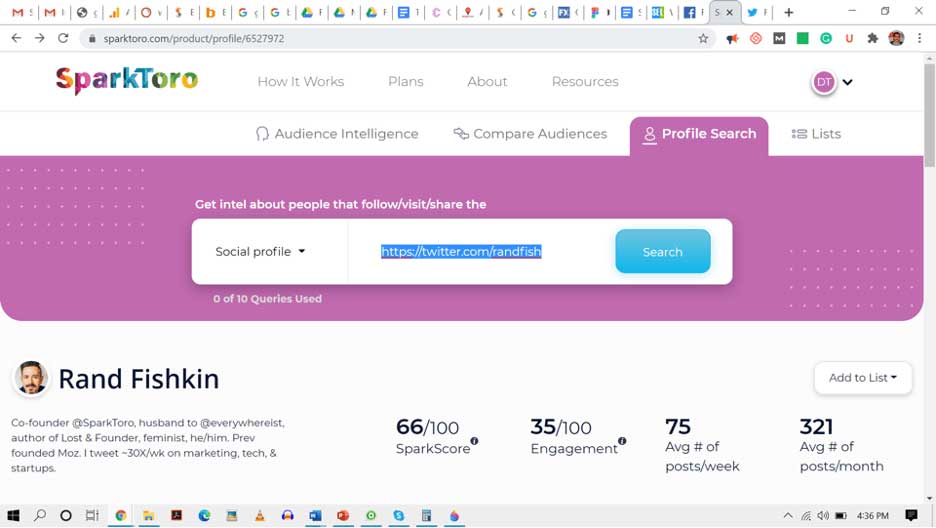936x528 pixels.
Task: Click the blue Search button
Action: pyautogui.click(x=663, y=252)
